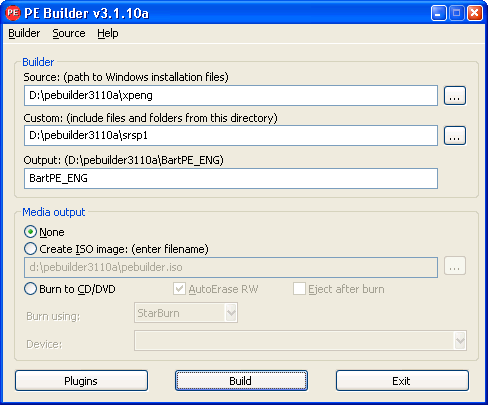Browse for the ISO image filename

click(x=455, y=266)
